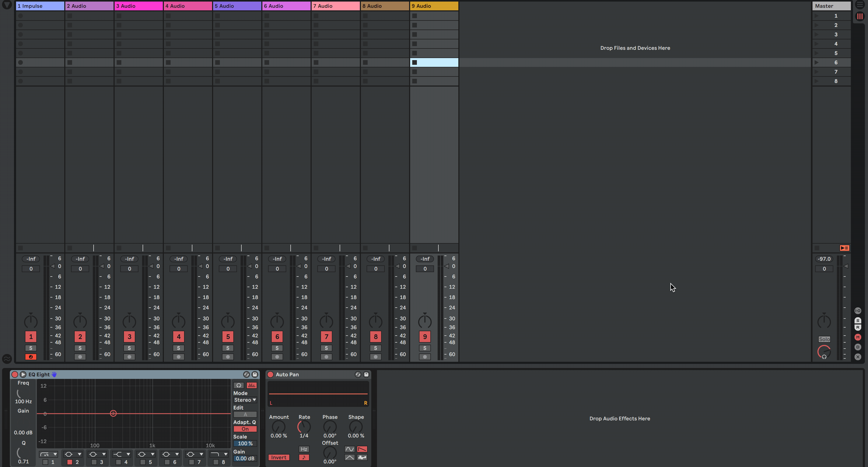Hot-swap the Auto Pan preset
The image size is (868, 467).
click(x=358, y=374)
